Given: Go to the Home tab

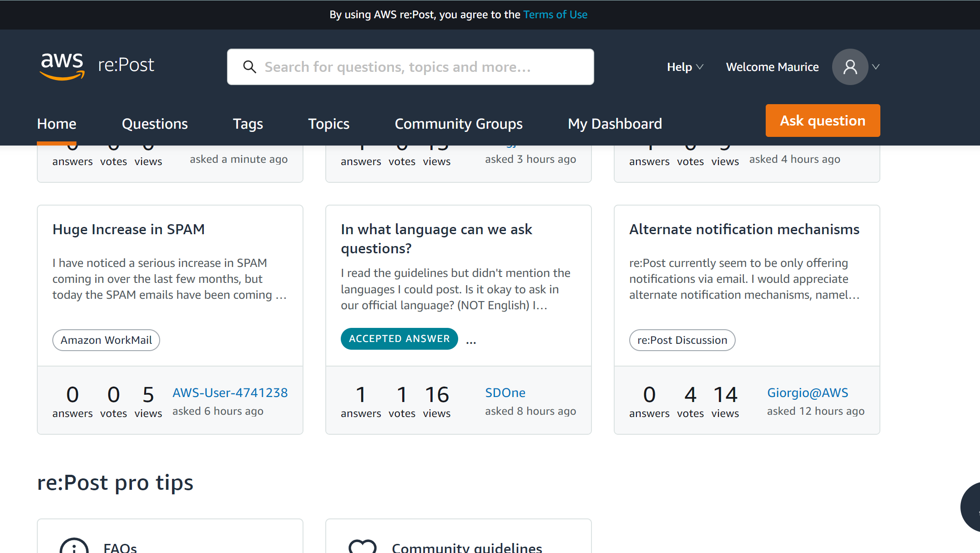Looking at the screenshot, I should tap(57, 124).
